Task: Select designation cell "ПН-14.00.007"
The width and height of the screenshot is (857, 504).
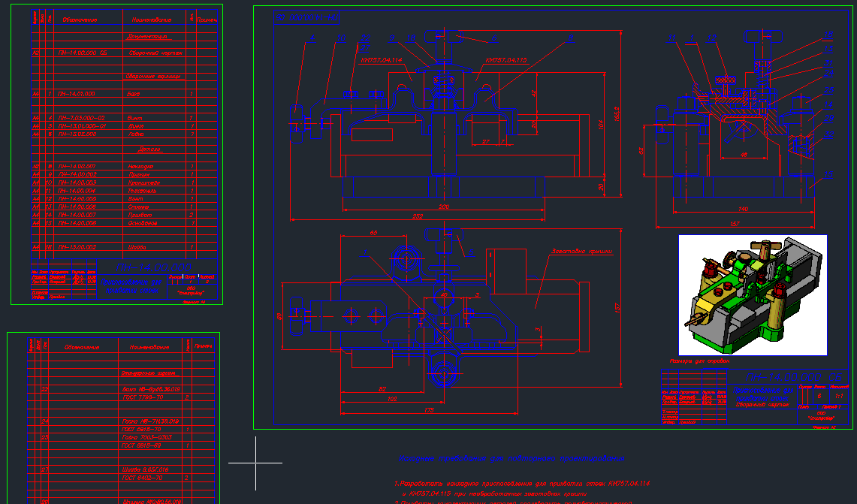Action: click(77, 215)
